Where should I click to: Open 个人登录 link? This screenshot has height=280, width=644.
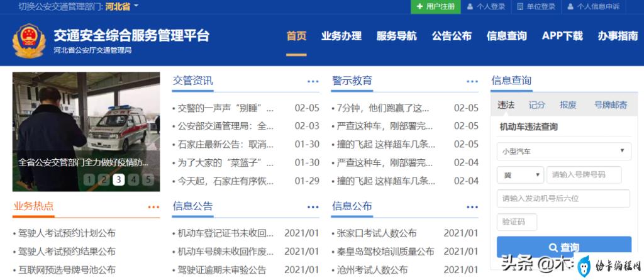pyautogui.click(x=486, y=6)
